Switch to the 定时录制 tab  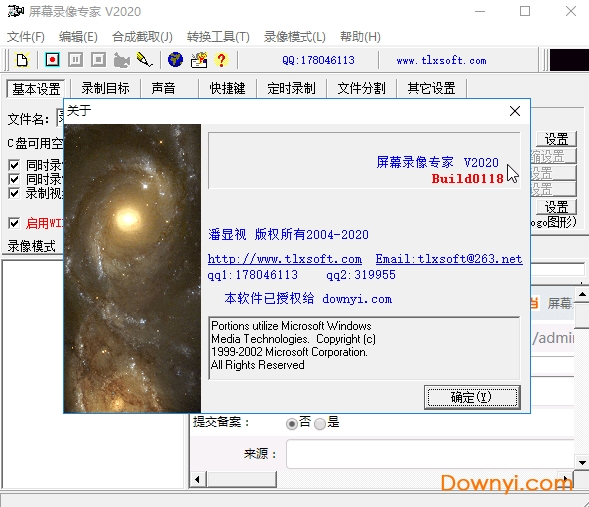pyautogui.click(x=291, y=88)
